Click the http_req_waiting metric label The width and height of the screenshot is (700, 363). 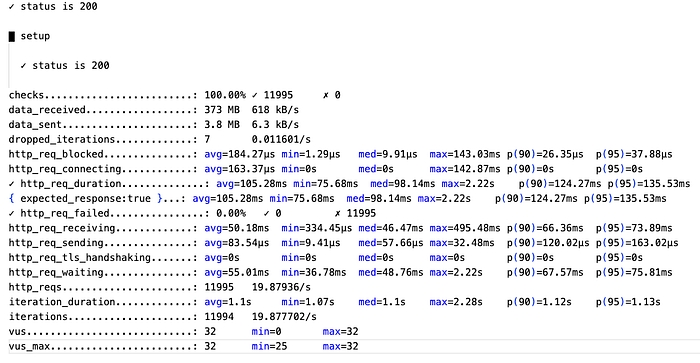coord(56,272)
